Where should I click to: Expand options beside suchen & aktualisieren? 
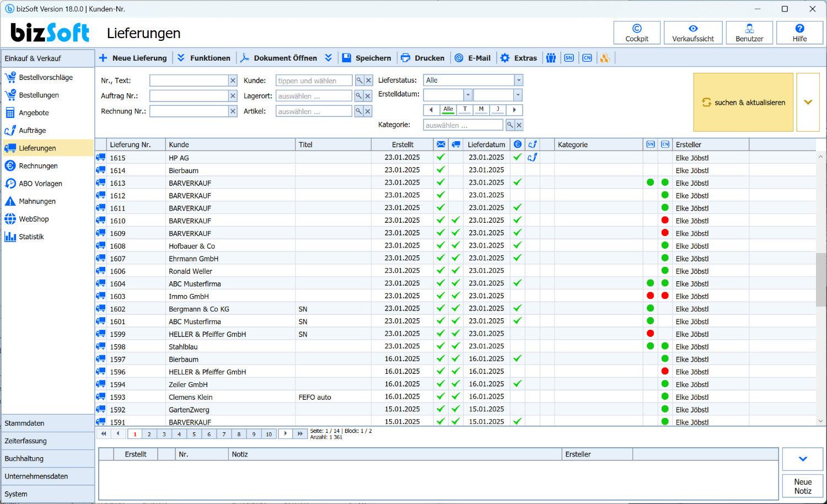(x=808, y=102)
